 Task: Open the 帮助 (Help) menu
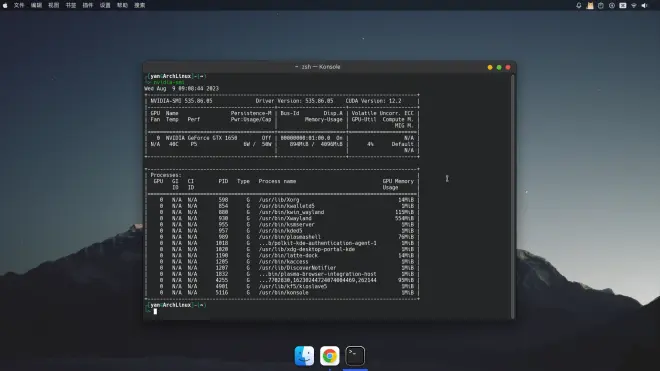tap(122, 5)
